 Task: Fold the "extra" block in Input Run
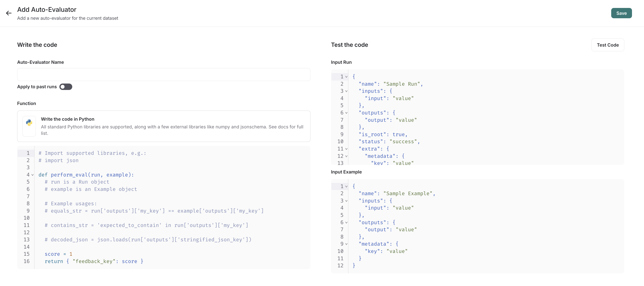point(346,149)
